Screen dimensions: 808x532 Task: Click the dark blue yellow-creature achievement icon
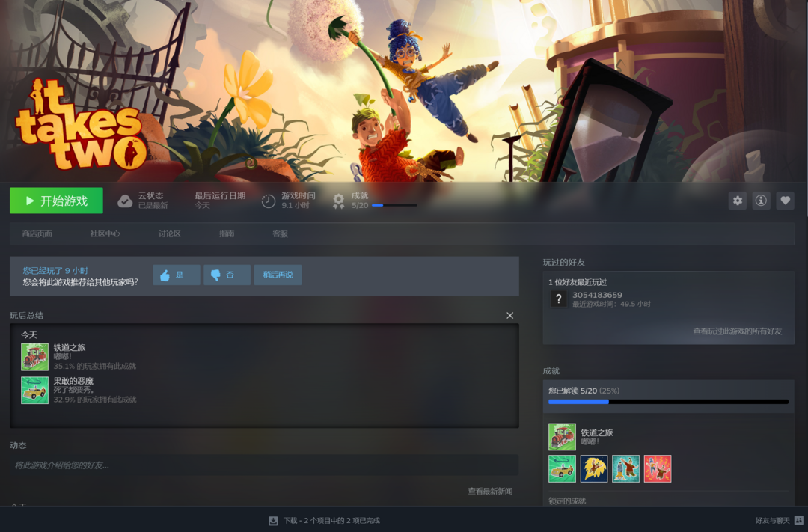pyautogui.click(x=594, y=468)
